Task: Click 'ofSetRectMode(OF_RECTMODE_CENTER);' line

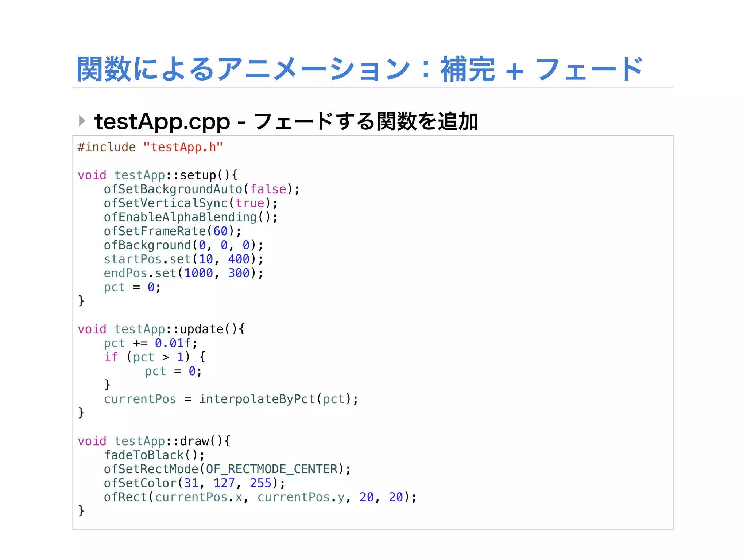Action: [x=227, y=469]
